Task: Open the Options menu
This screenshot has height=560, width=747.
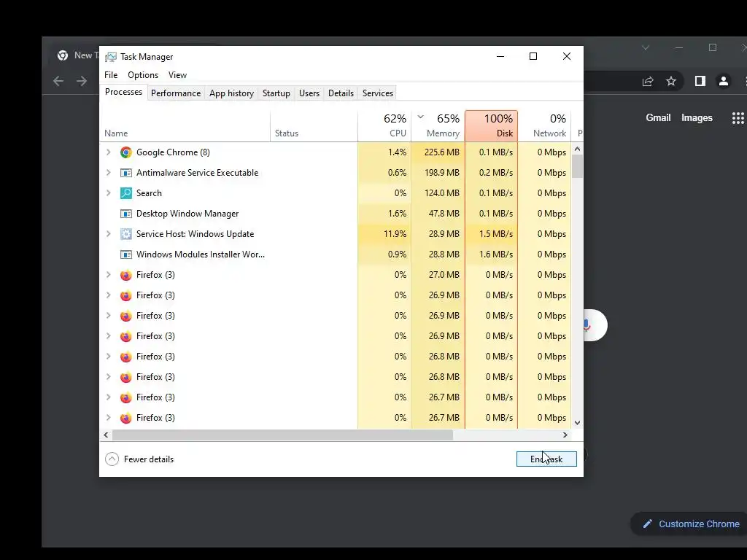Action: point(143,75)
